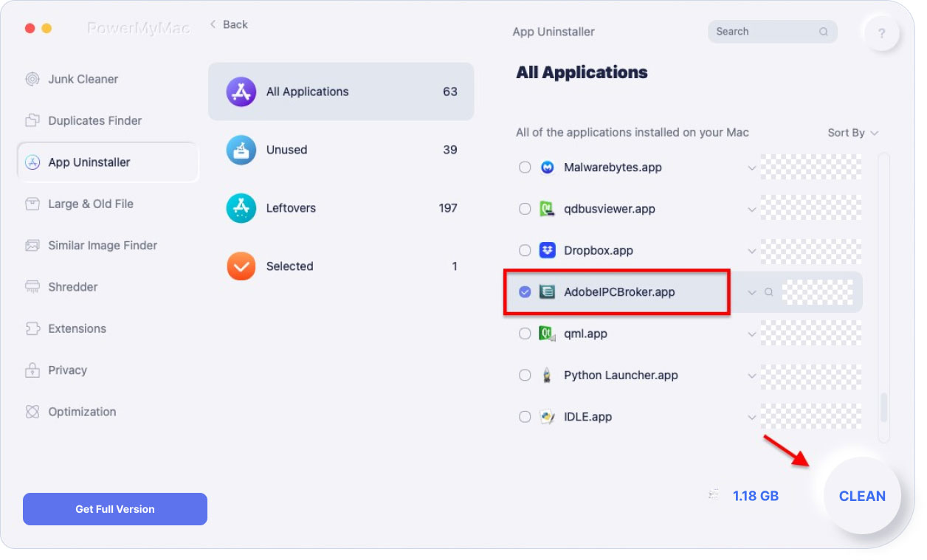Uncheck the AdobeIPCBroker.app checkbox

525,292
